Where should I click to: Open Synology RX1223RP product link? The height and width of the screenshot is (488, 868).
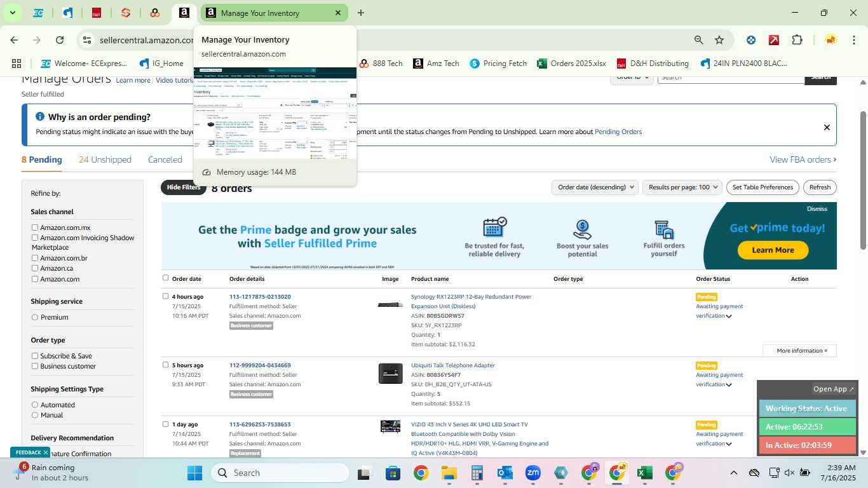tap(471, 301)
